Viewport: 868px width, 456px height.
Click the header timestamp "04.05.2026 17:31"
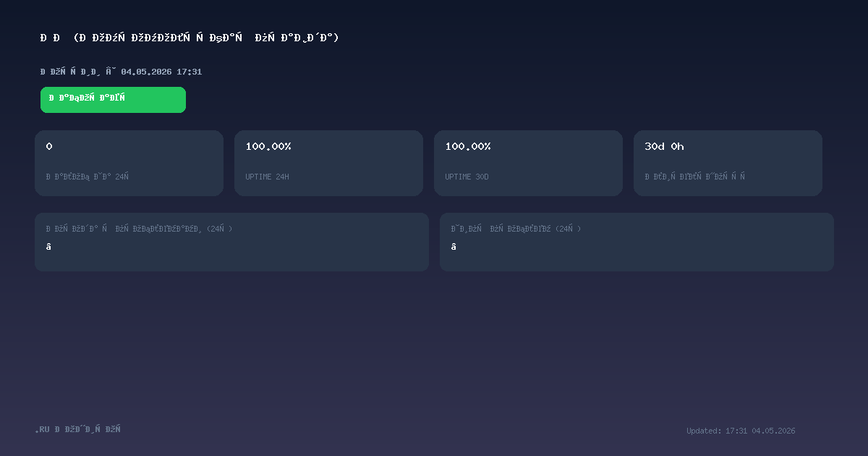161,72
